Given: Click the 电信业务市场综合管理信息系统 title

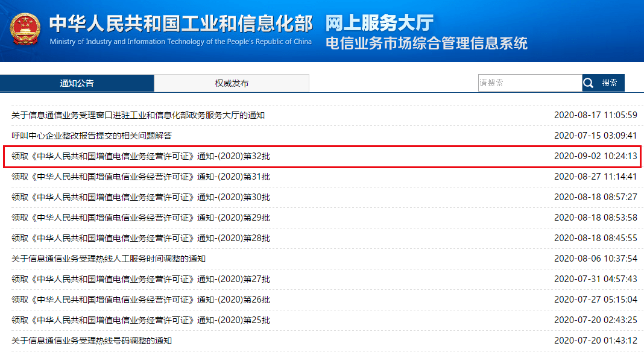Looking at the screenshot, I should [x=427, y=43].
